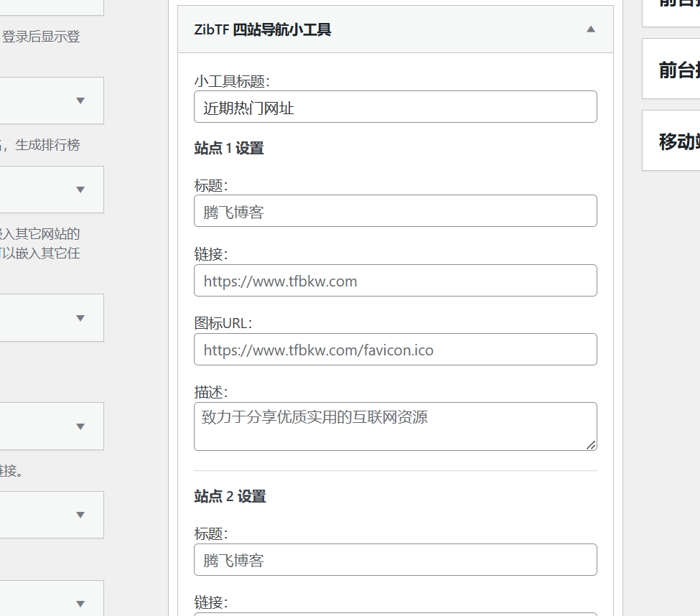
Task: Click the 站点 1 设置 section heading
Action: [x=230, y=149]
